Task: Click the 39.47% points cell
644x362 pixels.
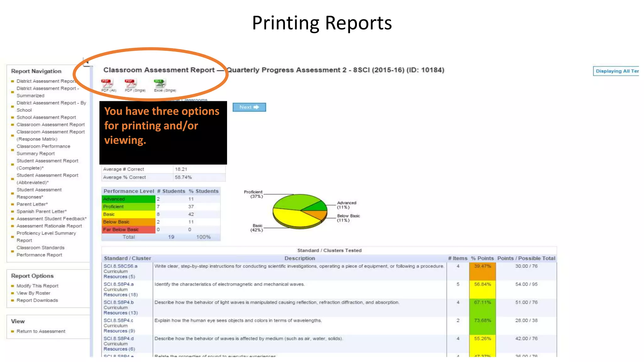Action: 482,271
